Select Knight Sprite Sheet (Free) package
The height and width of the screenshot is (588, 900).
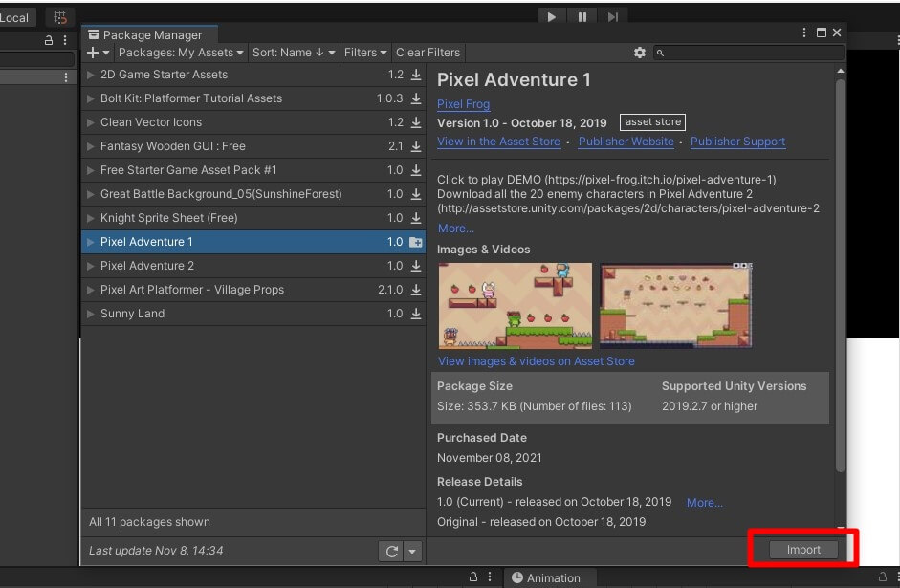(253, 218)
